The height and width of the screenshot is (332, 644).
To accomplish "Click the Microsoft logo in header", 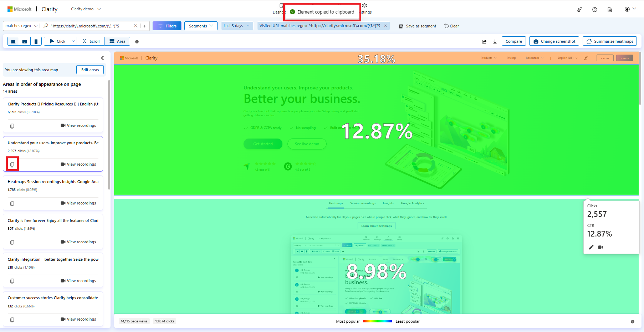I will click(x=19, y=9).
